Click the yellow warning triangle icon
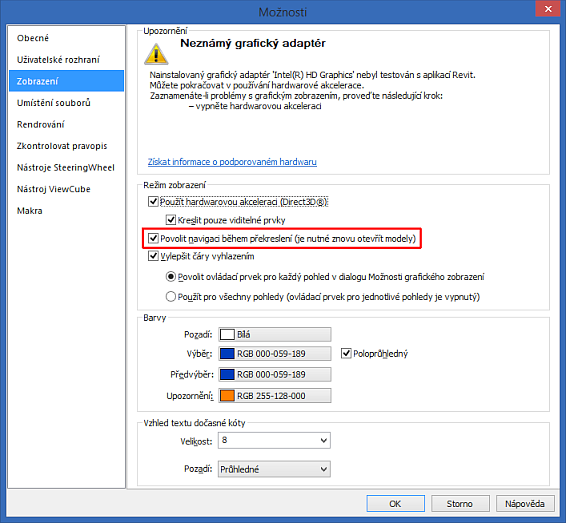This screenshot has height=523, width=566. coord(156,54)
